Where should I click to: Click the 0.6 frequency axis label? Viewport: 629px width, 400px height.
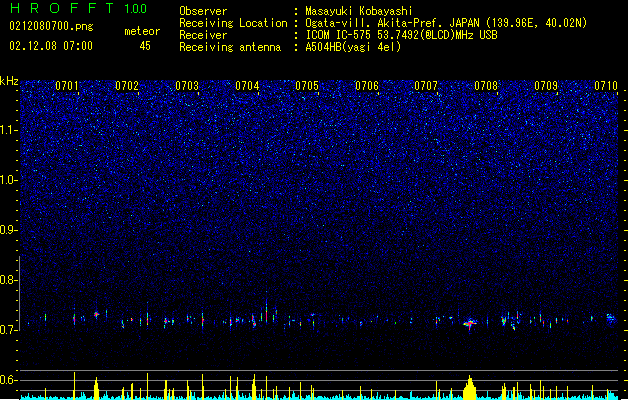pyautogui.click(x=9, y=380)
